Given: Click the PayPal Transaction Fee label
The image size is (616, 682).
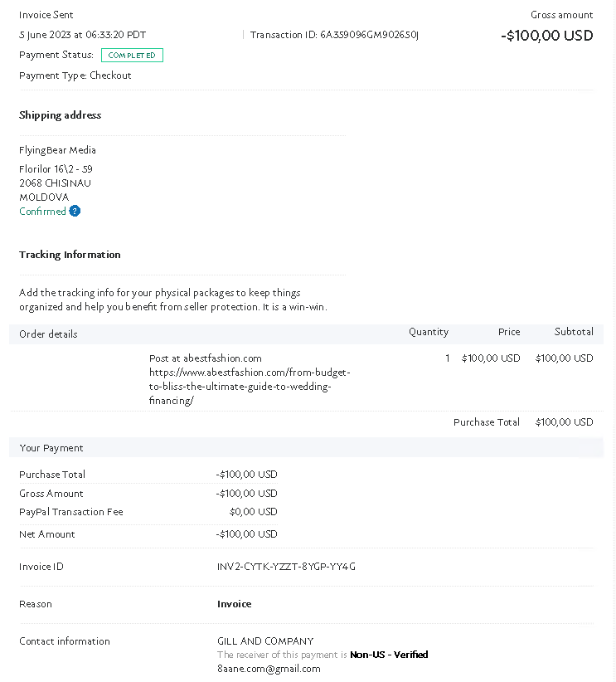Looking at the screenshot, I should coord(70,512).
